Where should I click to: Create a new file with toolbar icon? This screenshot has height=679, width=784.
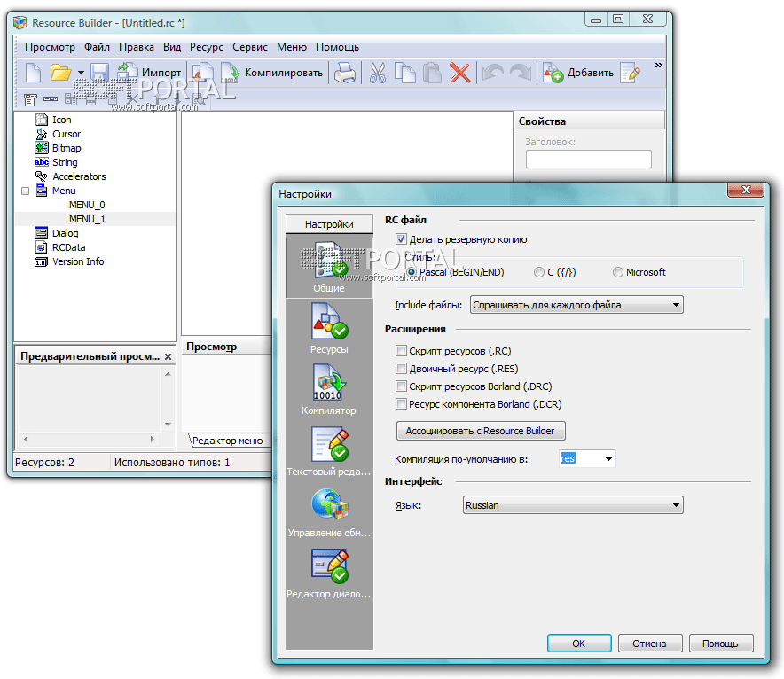(x=33, y=73)
